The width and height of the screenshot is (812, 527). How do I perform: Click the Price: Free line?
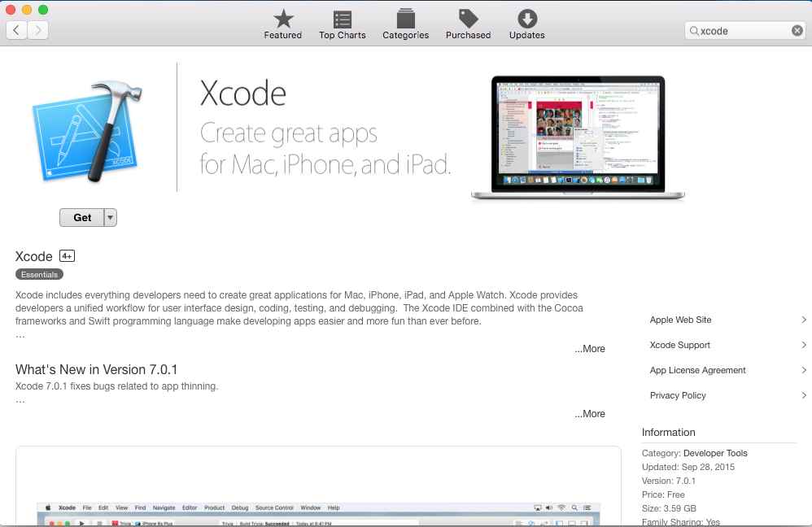pyautogui.click(x=663, y=494)
